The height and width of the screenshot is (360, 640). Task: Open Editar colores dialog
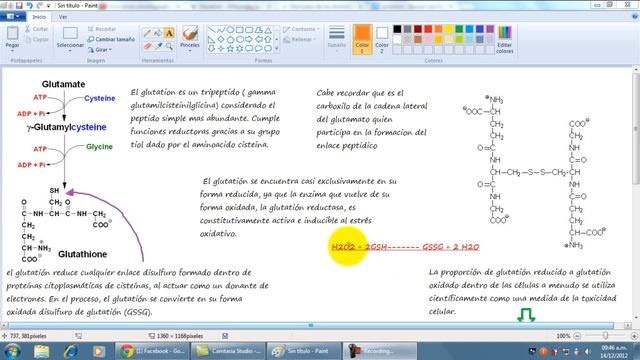pyautogui.click(x=504, y=40)
